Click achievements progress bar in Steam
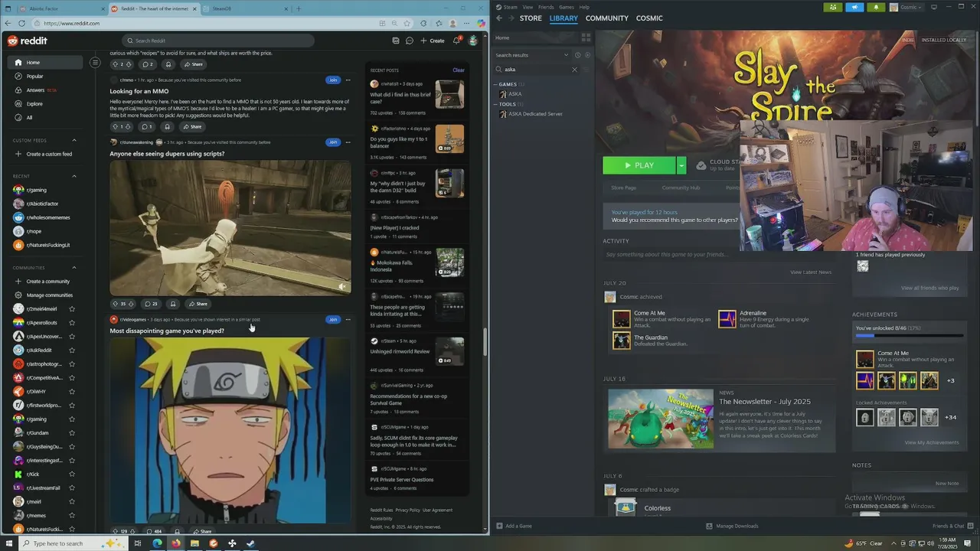 (909, 336)
